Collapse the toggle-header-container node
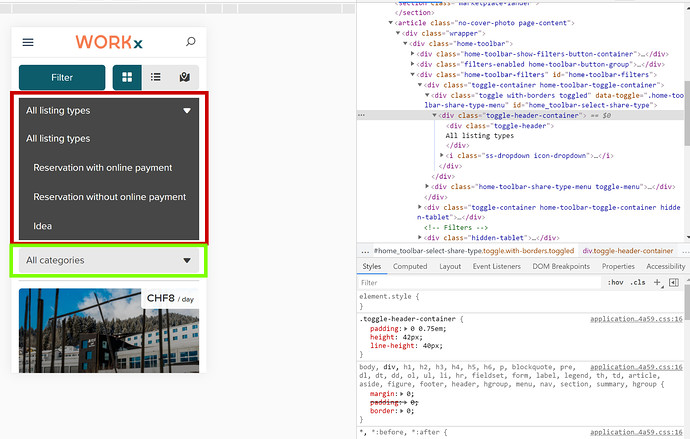Screen dimensions: 690x439 coord(434,115)
